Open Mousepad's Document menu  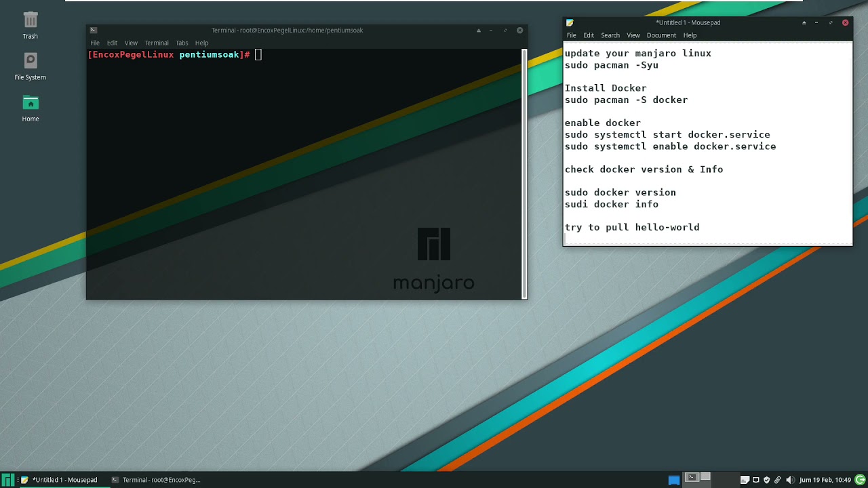661,35
